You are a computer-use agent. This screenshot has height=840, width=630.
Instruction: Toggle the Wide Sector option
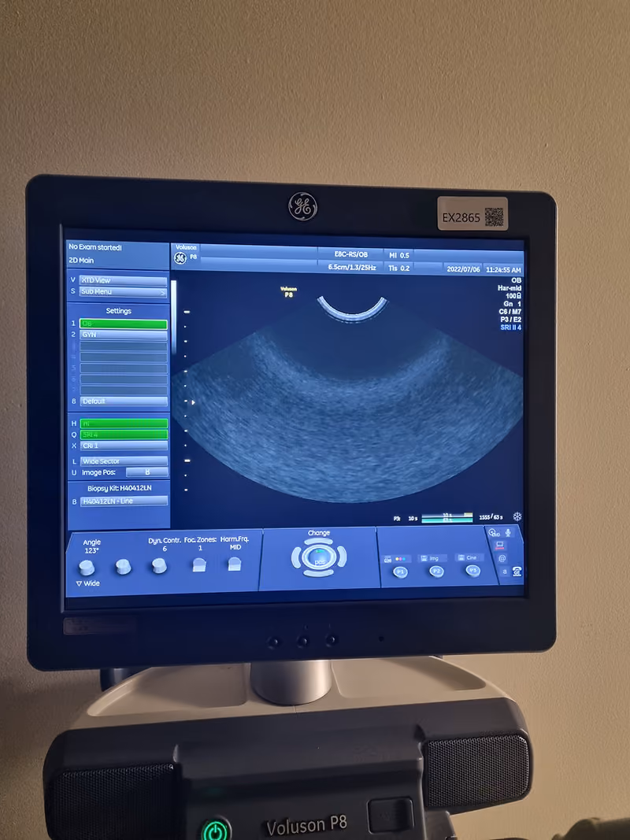coord(124,461)
